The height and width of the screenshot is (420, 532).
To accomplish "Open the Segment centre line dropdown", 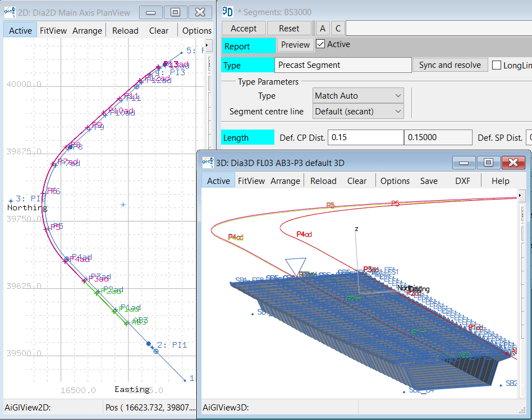I will (x=358, y=112).
